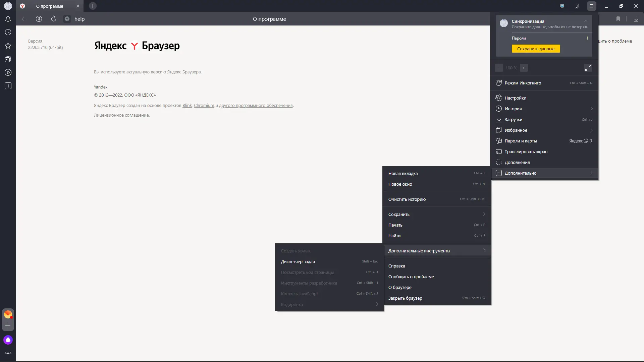Image resolution: width=644 pixels, height=362 pixels.
Task: Open new tab with plus button
Action: [93, 6]
